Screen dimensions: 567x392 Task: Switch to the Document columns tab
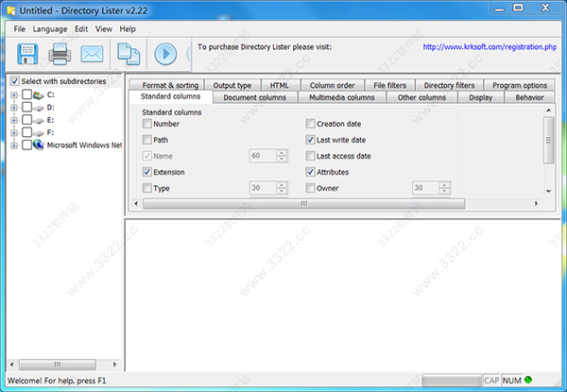255,97
